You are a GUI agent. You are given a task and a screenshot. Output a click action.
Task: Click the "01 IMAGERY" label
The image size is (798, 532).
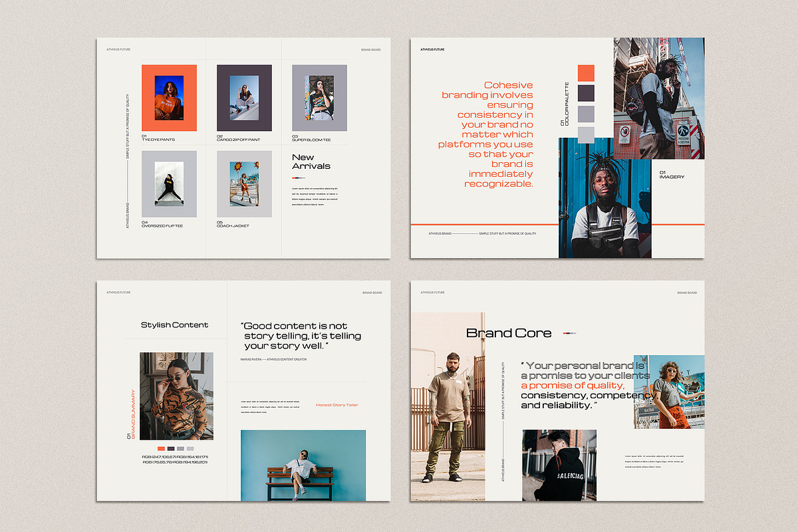coord(672,175)
